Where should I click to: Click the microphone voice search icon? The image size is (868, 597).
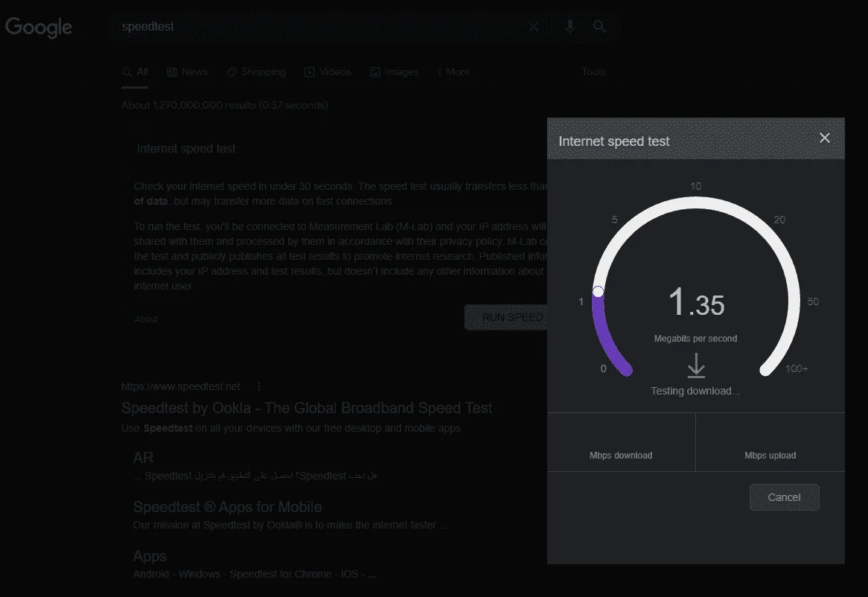pyautogui.click(x=569, y=26)
